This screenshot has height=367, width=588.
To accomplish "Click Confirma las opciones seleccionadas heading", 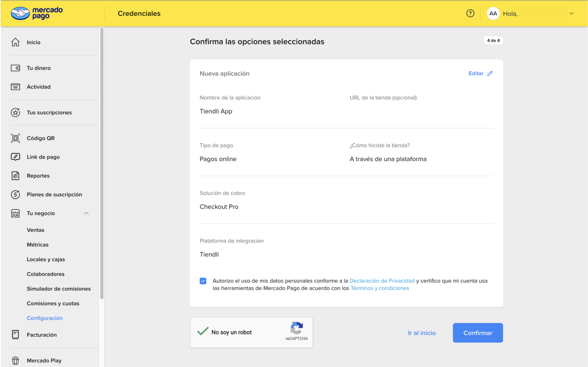I will click(x=257, y=42).
